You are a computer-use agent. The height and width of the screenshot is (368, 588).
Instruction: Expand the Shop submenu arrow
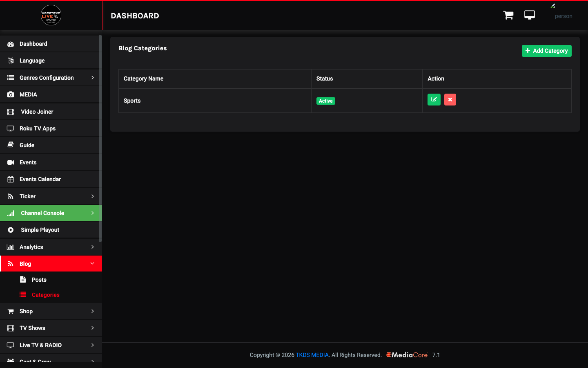93,311
